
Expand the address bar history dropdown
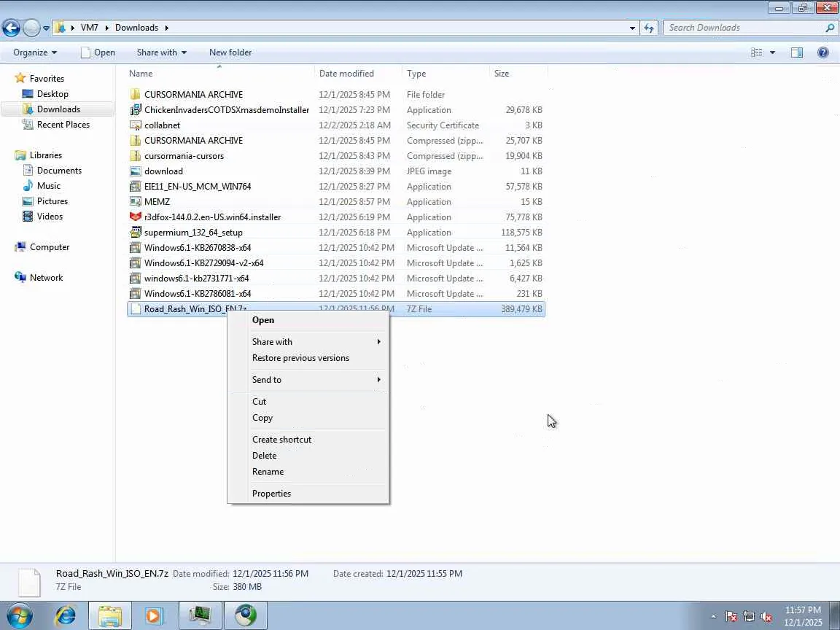click(632, 28)
